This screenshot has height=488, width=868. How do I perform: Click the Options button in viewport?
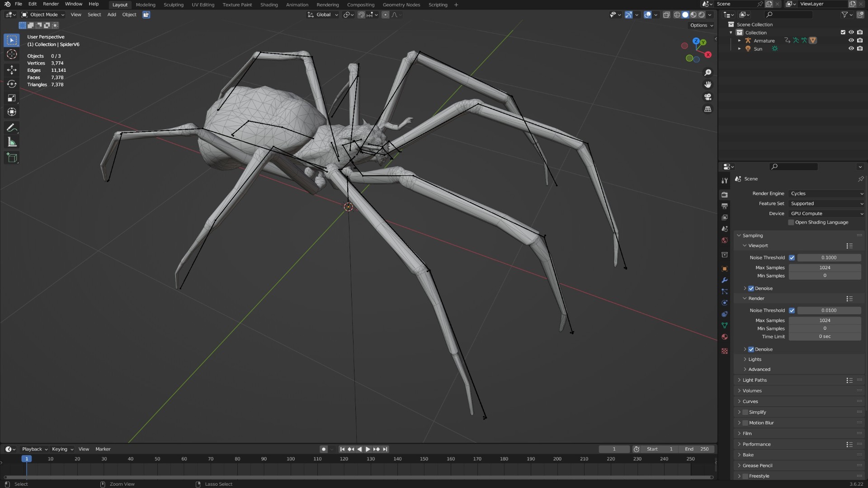click(702, 25)
